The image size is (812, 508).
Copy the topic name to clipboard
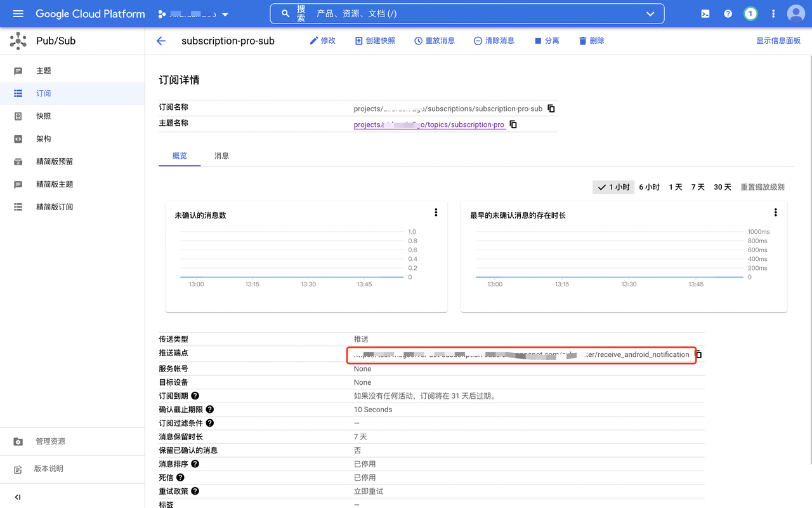coord(513,124)
